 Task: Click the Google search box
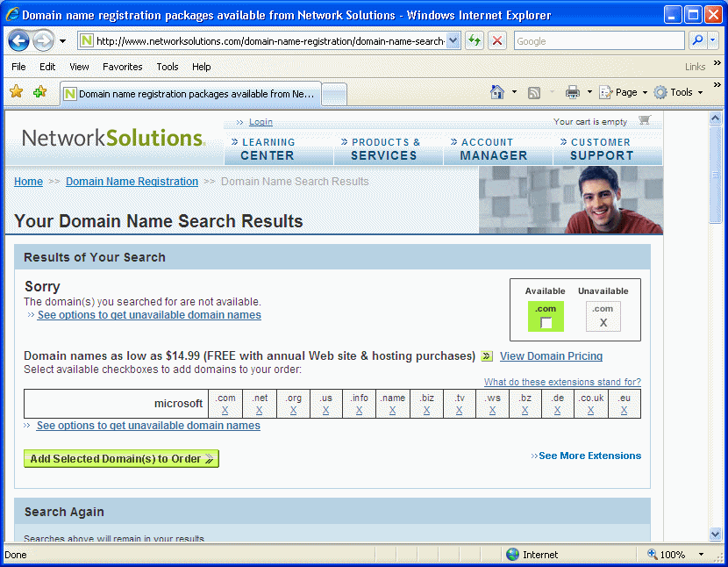pyautogui.click(x=599, y=41)
